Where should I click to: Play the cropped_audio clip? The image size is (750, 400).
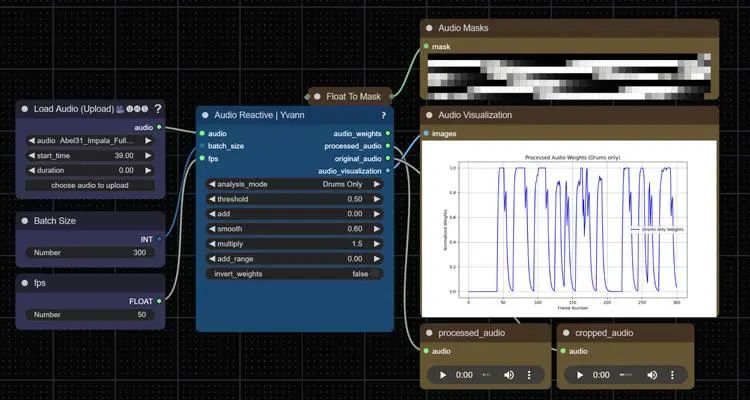[580, 375]
